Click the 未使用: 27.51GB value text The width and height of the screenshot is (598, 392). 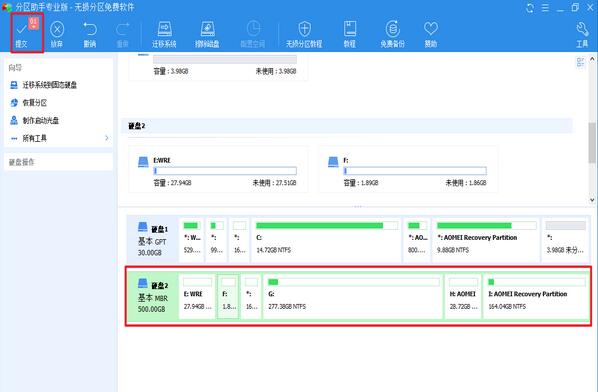click(275, 183)
